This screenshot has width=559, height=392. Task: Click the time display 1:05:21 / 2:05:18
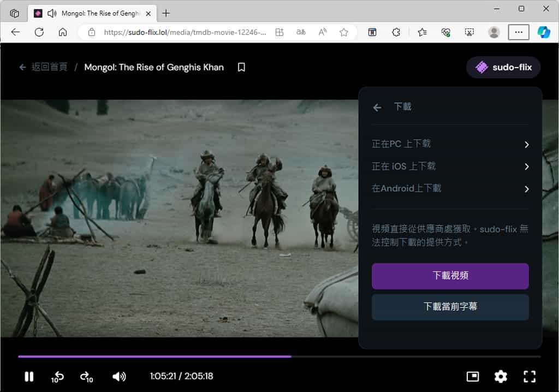[x=181, y=376]
